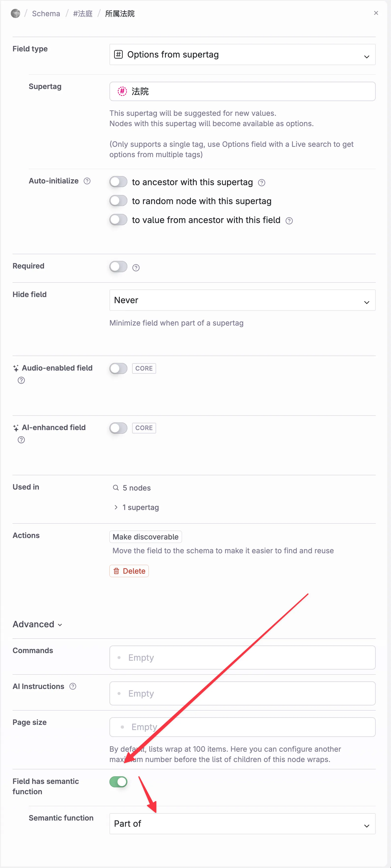Toggle auto-initialize to random node with this supertag

pos(118,200)
